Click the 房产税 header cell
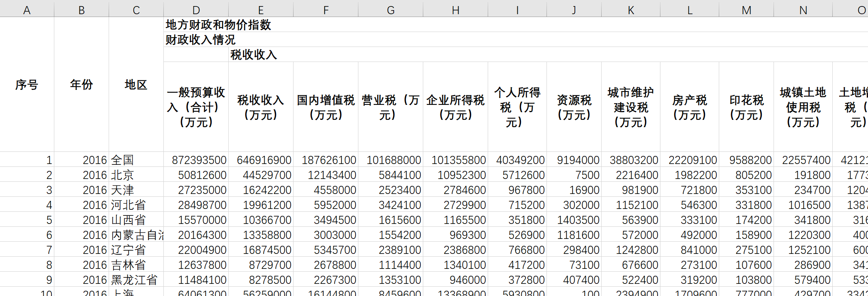Viewport: 868px width, 296px height. [x=690, y=107]
